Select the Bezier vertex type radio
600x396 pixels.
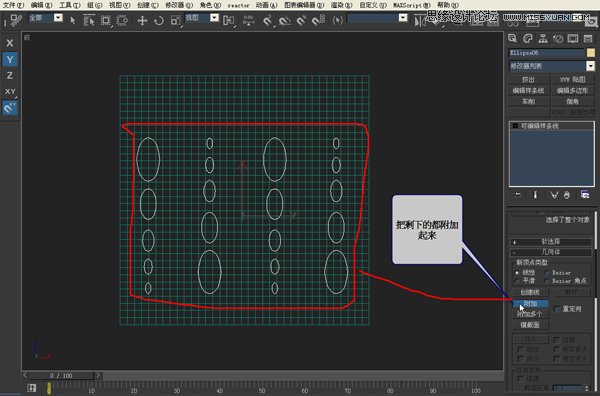(x=547, y=272)
